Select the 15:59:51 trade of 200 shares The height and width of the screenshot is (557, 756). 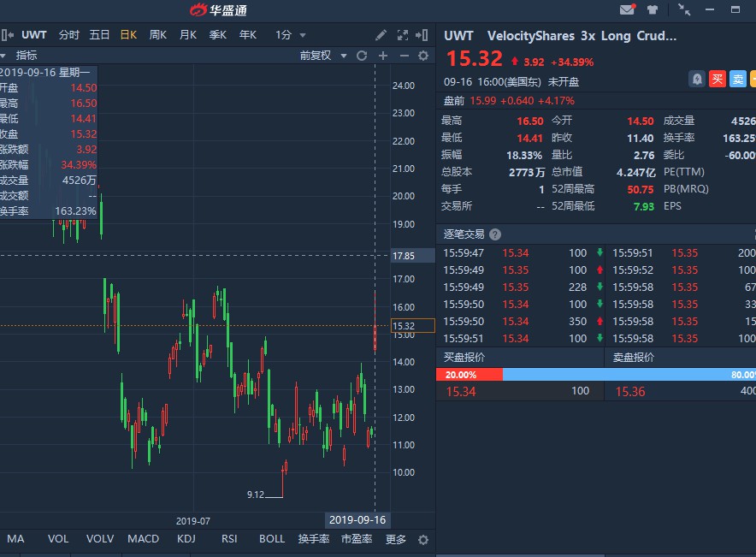[x=682, y=252]
